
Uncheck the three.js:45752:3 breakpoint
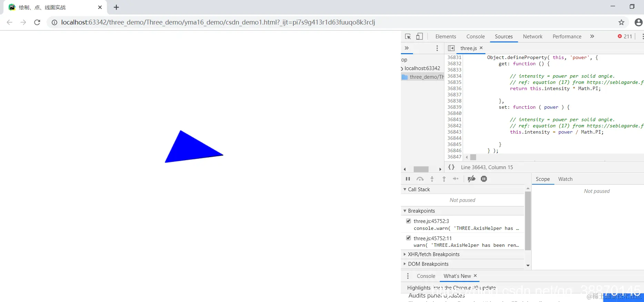point(409,221)
